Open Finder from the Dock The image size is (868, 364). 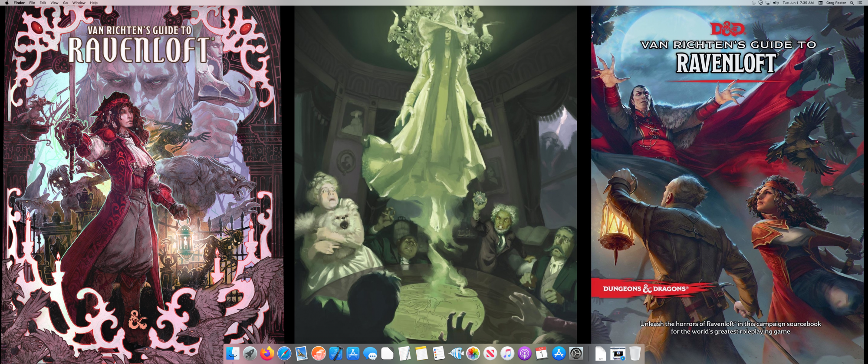pyautogui.click(x=233, y=354)
